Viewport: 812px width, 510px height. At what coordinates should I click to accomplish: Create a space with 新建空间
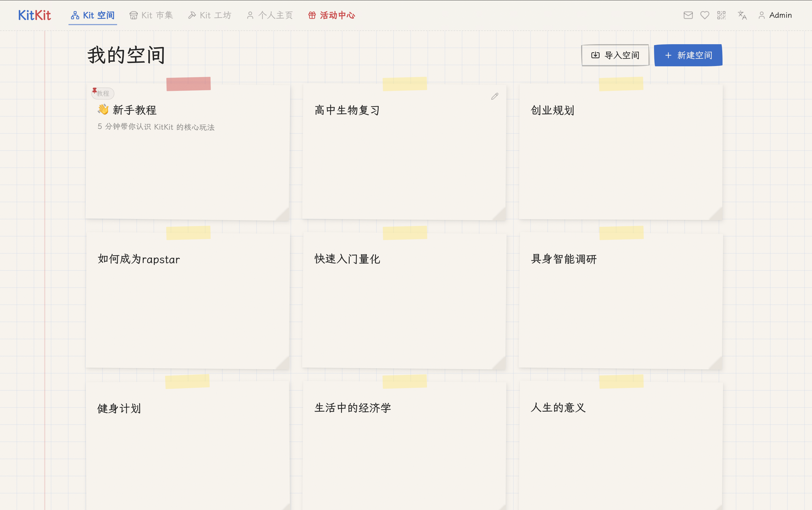pyautogui.click(x=688, y=55)
